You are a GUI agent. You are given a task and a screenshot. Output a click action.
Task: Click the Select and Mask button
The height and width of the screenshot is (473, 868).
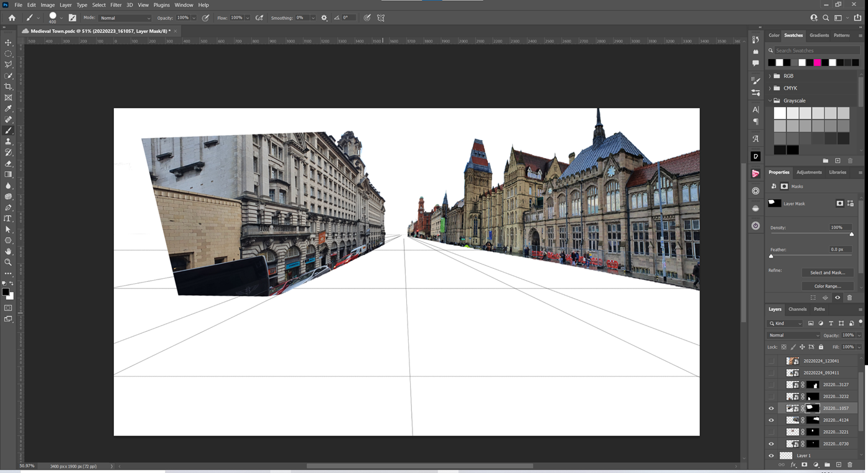click(827, 273)
